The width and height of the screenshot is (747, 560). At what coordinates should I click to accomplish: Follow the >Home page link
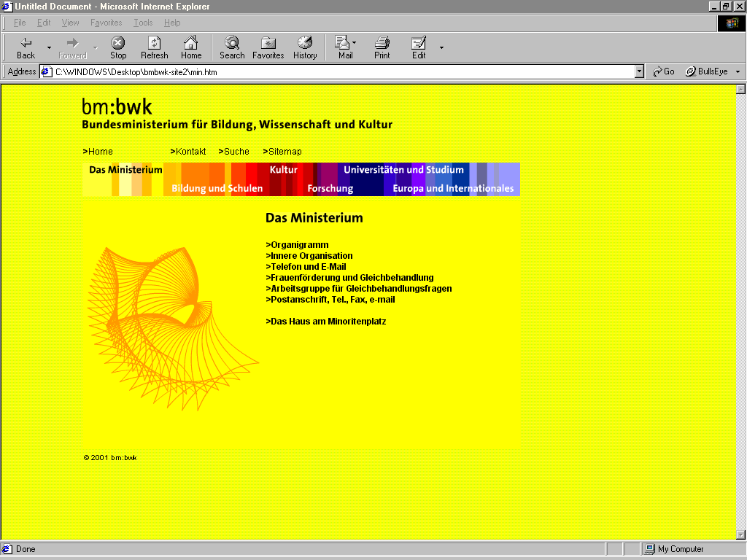point(98,152)
